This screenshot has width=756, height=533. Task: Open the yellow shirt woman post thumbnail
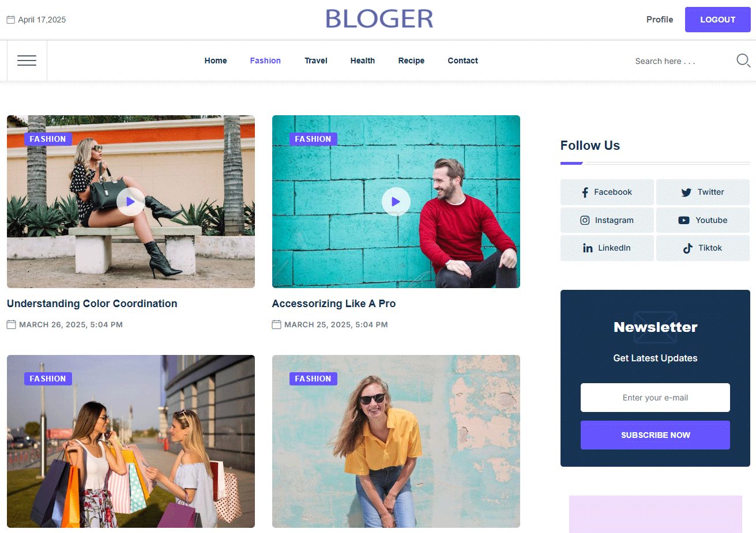(x=396, y=441)
